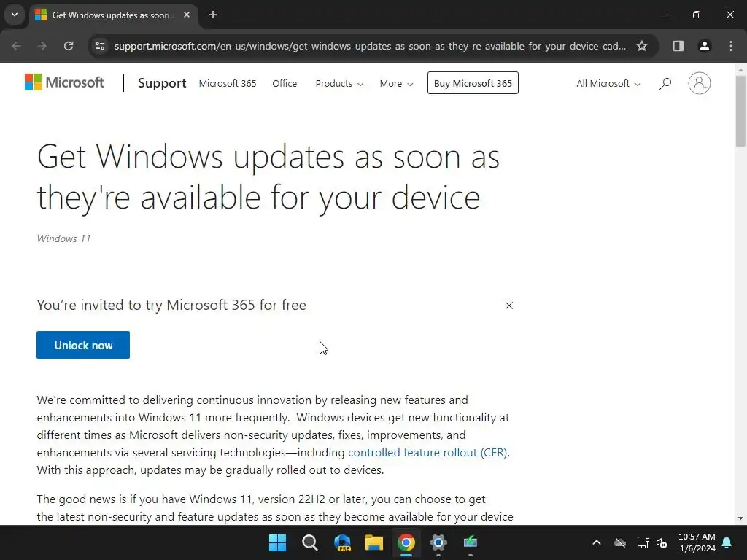Go to Support home link
This screenshot has width=747, height=560.
coord(162,83)
